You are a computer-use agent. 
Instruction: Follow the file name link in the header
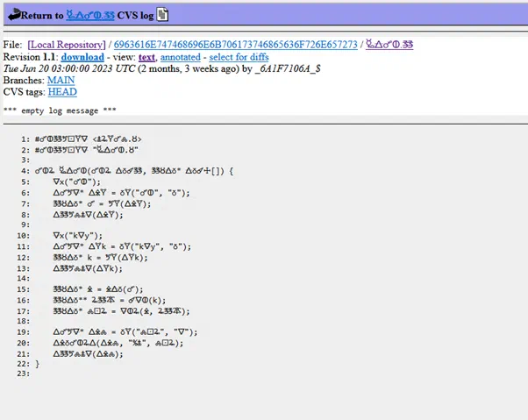coord(90,15)
